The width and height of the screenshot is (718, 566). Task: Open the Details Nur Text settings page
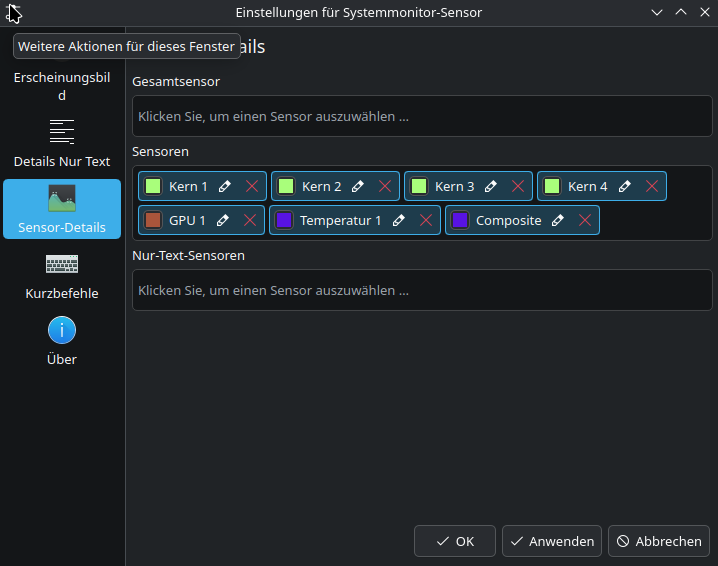[x=62, y=144]
